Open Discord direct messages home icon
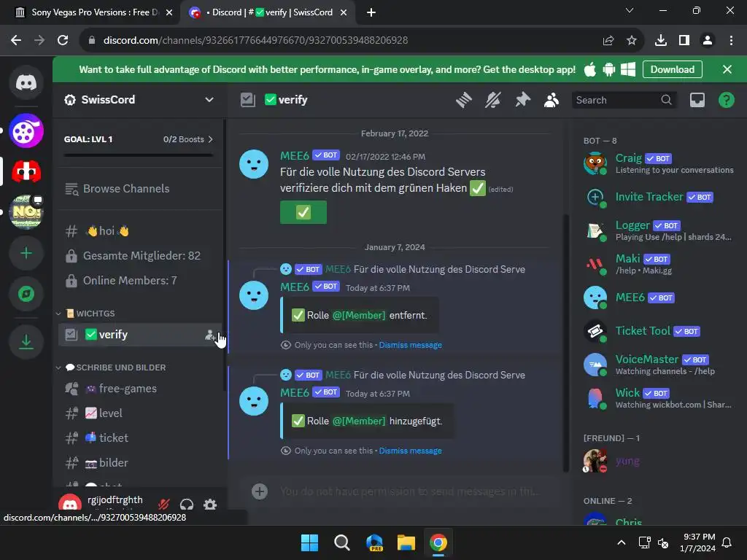 pos(26,83)
